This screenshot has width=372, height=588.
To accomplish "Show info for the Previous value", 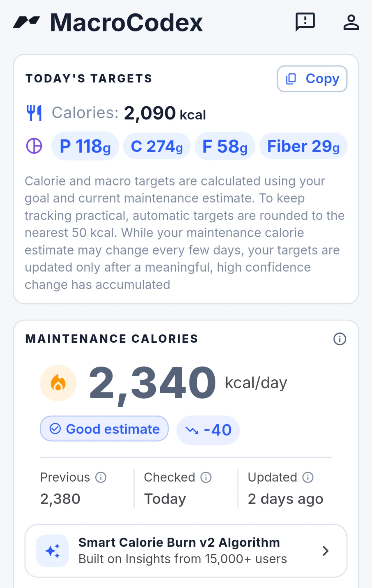I will (x=101, y=477).
